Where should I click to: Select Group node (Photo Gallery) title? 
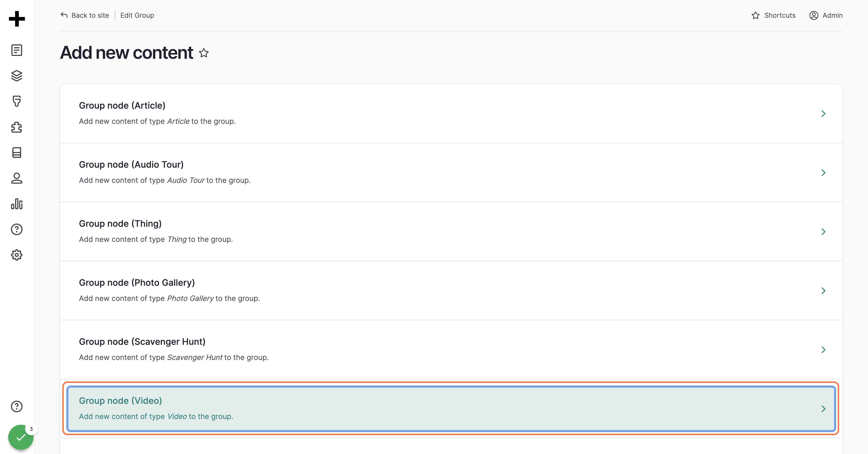(x=137, y=283)
